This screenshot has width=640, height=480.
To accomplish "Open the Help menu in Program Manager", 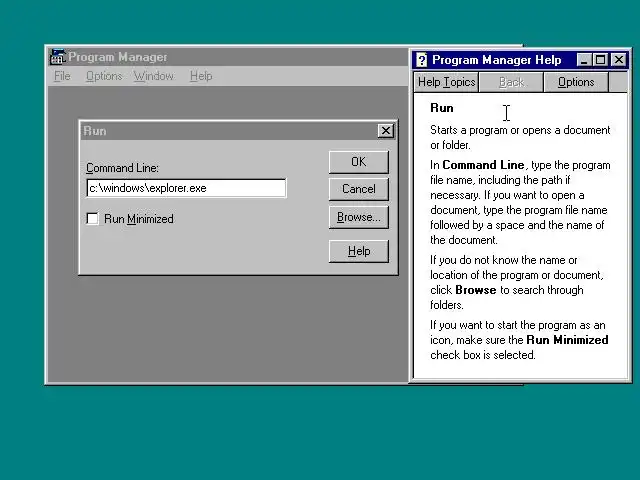I will (201, 76).
